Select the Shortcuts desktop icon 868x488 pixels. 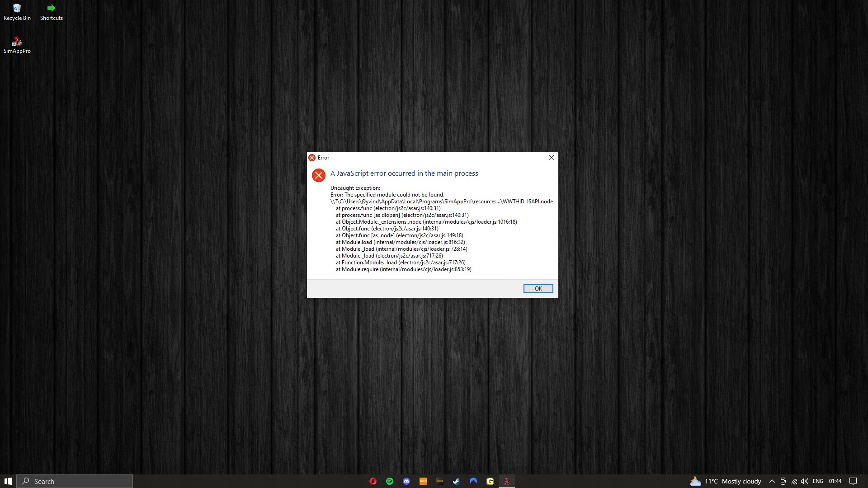(x=52, y=12)
